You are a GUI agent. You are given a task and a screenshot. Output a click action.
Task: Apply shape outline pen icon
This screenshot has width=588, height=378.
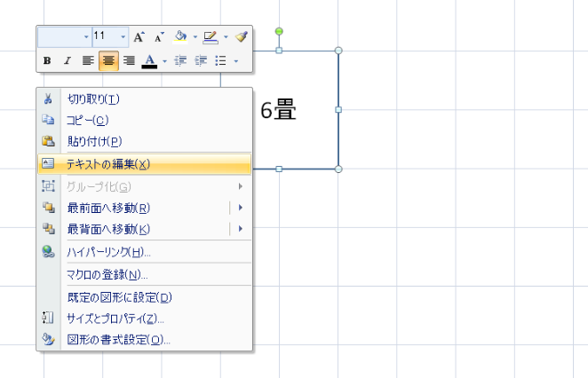211,37
